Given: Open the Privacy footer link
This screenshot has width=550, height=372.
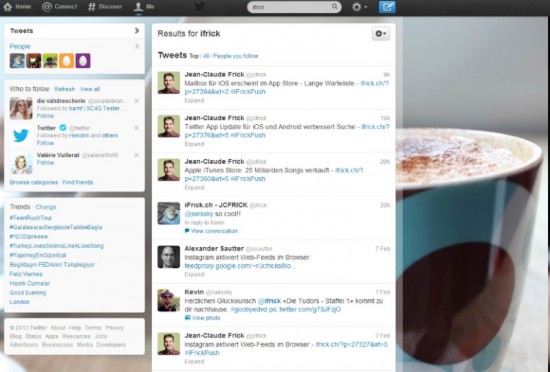Looking at the screenshot, I should [114, 328].
